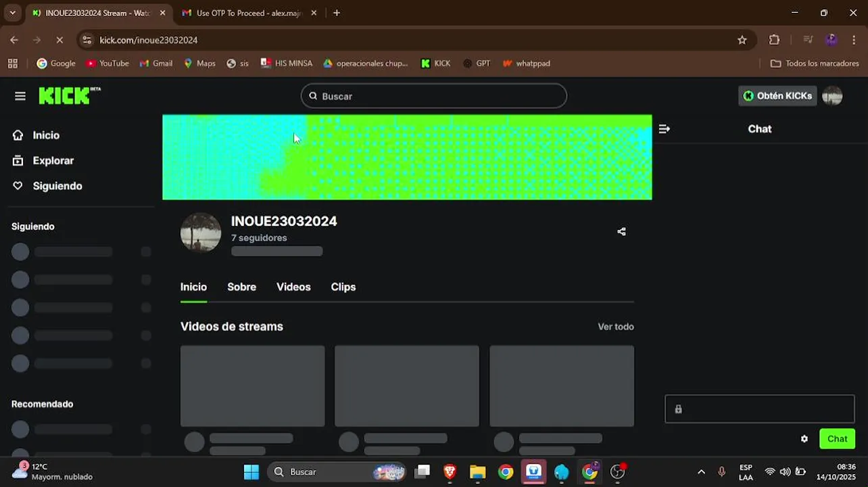
Task: Open Task View on the taskbar
Action: tap(423, 472)
